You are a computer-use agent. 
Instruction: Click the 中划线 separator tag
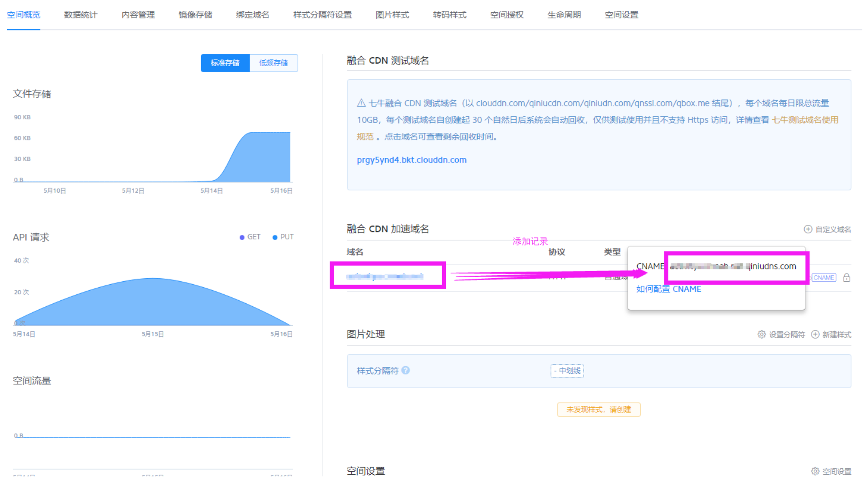[x=567, y=371]
